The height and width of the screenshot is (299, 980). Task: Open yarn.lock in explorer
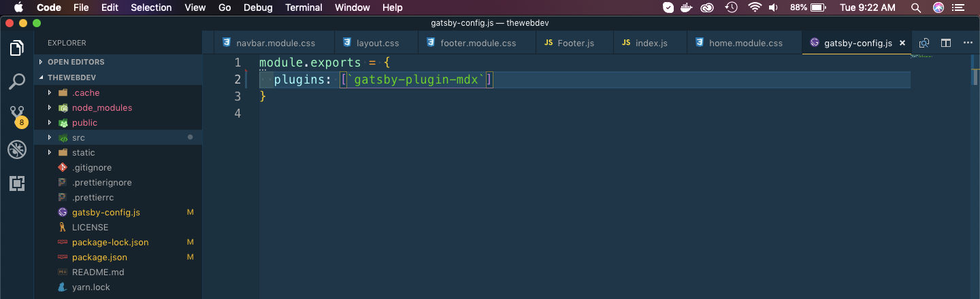click(x=118, y=287)
